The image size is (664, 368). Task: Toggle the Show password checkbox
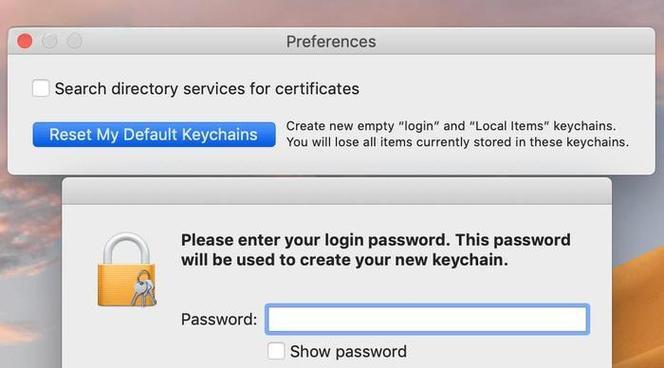(276, 351)
